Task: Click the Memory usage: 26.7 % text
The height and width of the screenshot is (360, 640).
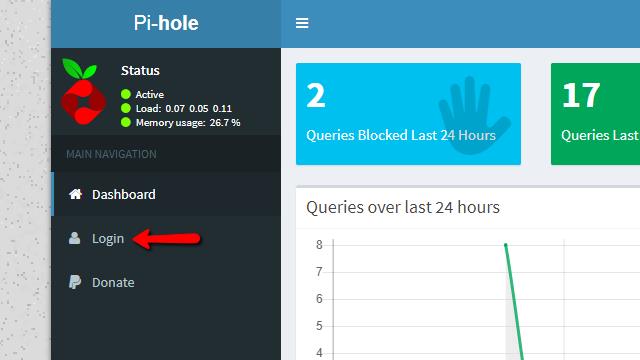Action: point(188,122)
